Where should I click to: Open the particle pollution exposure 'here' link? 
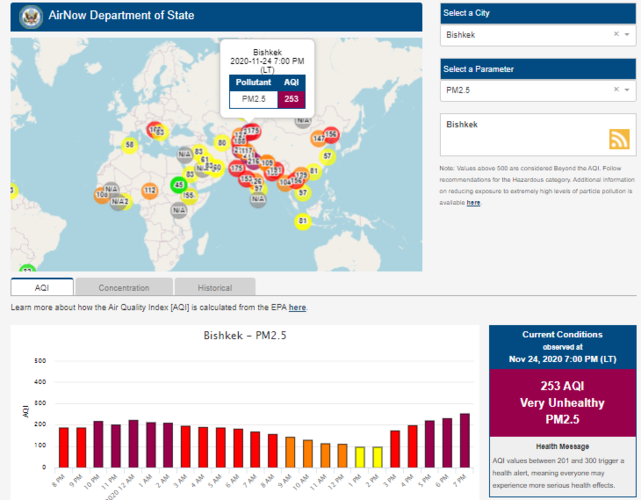[x=473, y=203]
